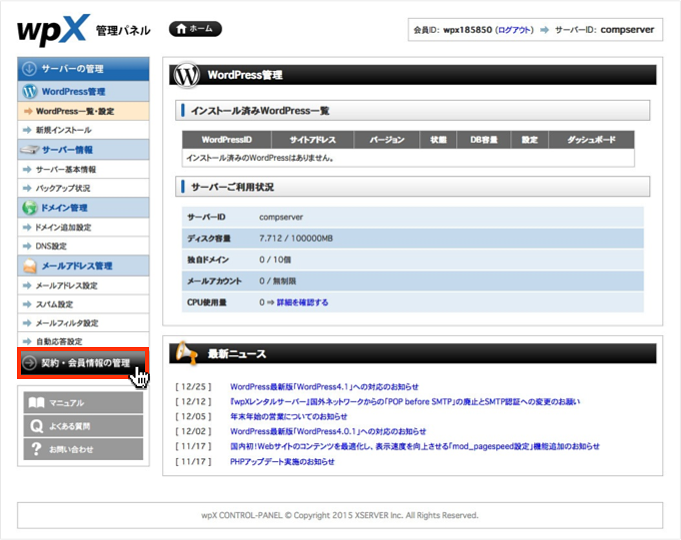
Task: Click the large WordPress logo in header
Action: click(187, 75)
